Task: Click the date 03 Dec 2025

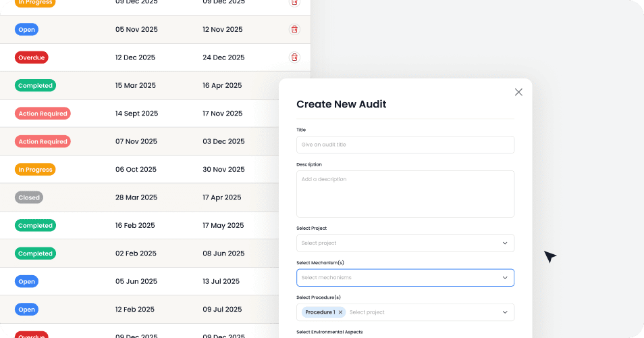Action: [x=223, y=141]
